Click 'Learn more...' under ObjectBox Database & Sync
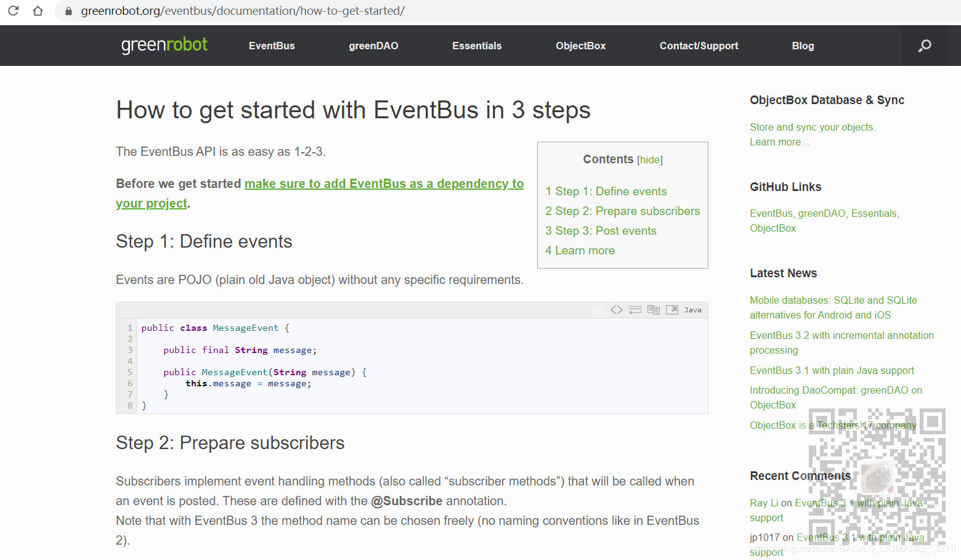The height and width of the screenshot is (560, 961). [779, 142]
